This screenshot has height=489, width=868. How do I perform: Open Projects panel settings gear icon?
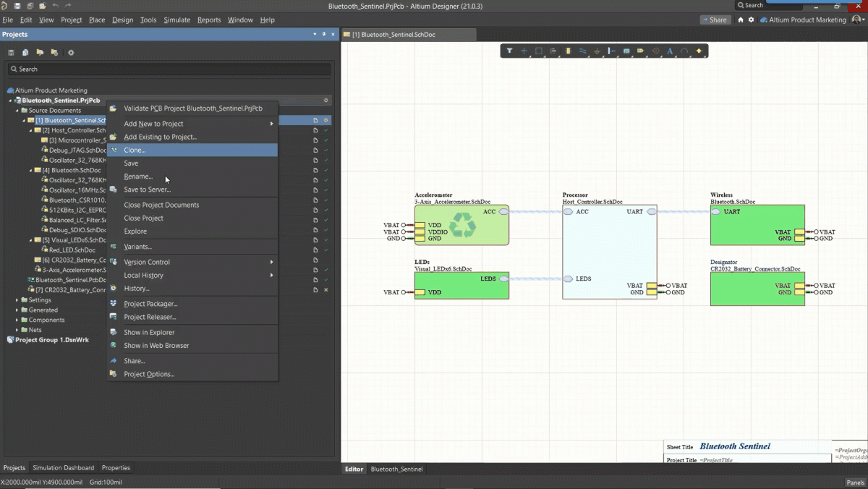pyautogui.click(x=71, y=53)
